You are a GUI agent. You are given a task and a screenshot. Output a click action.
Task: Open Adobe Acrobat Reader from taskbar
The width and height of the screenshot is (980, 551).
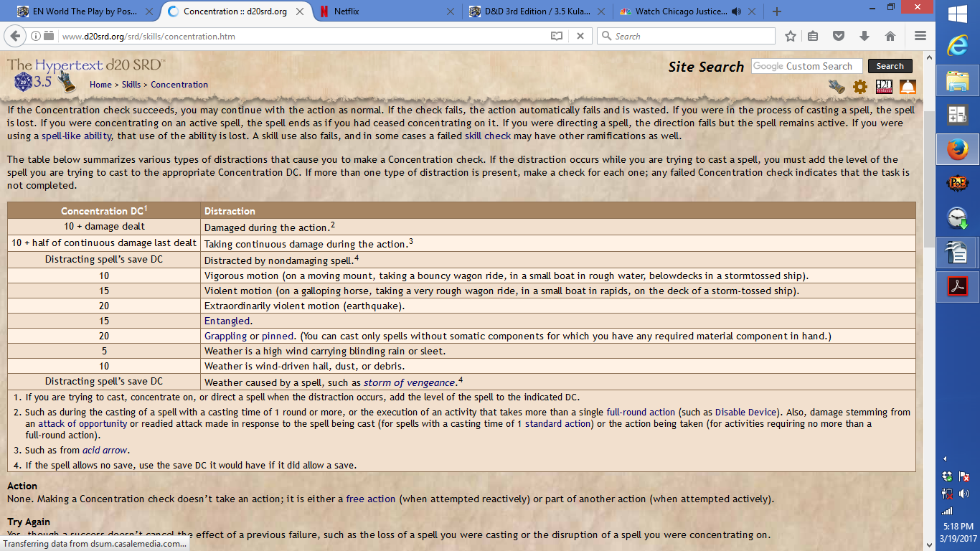[x=957, y=286]
